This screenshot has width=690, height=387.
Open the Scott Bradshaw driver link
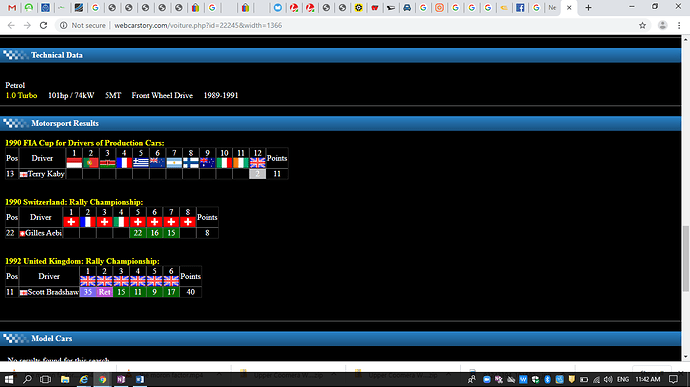[x=53, y=292]
